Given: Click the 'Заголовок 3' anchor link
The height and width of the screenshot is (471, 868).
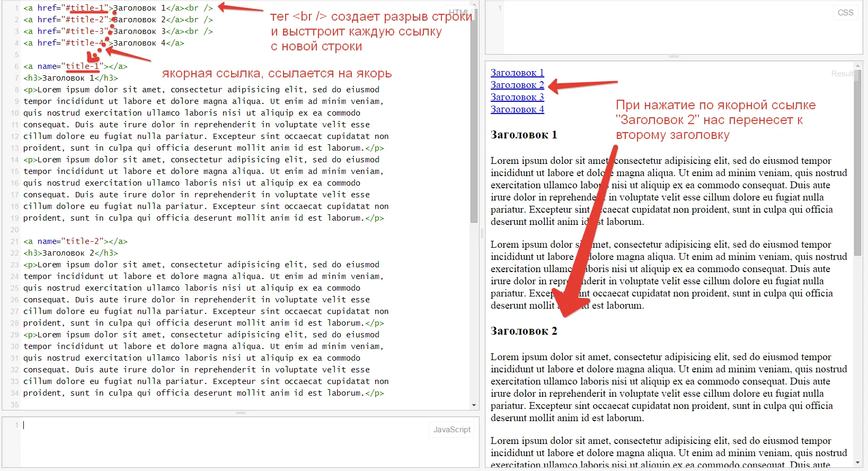Looking at the screenshot, I should (x=517, y=97).
